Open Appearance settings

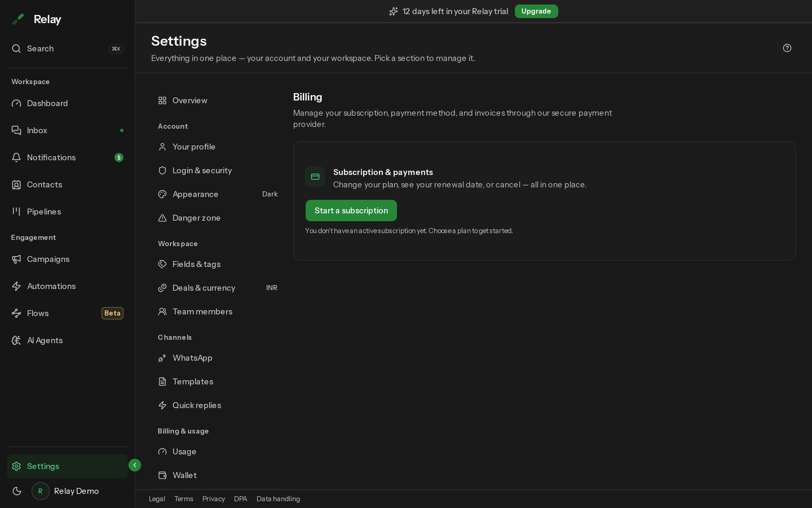218,194
